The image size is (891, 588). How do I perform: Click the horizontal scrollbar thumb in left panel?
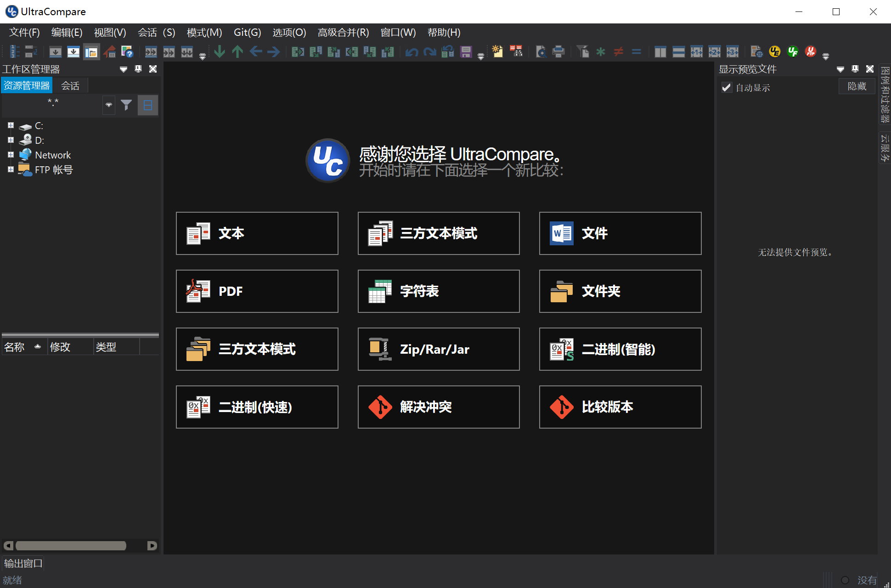coord(71,546)
